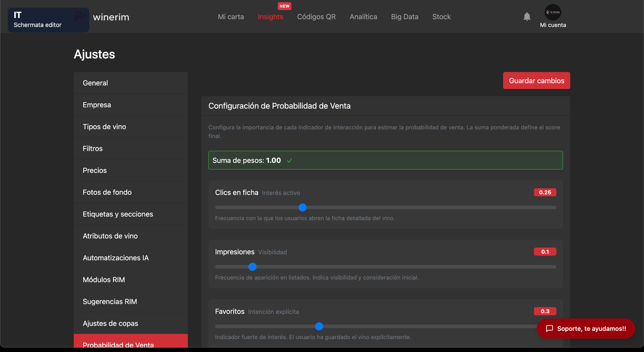Click the IT Schermata editor badge
Screen dimensions: 644x352
point(48,20)
